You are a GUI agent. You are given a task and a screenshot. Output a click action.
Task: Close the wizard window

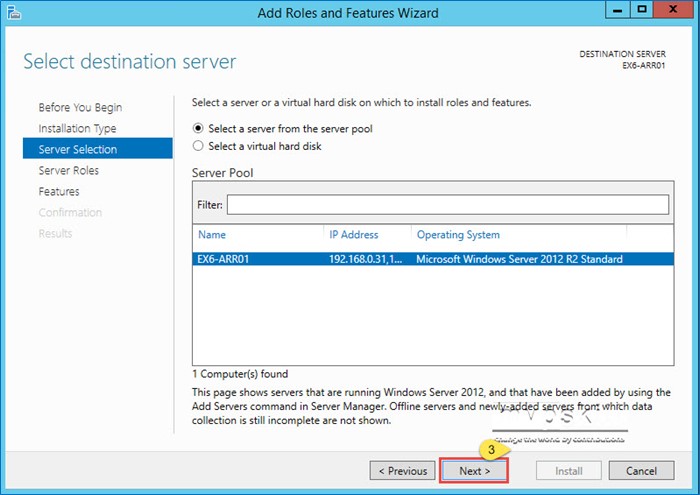673,9
